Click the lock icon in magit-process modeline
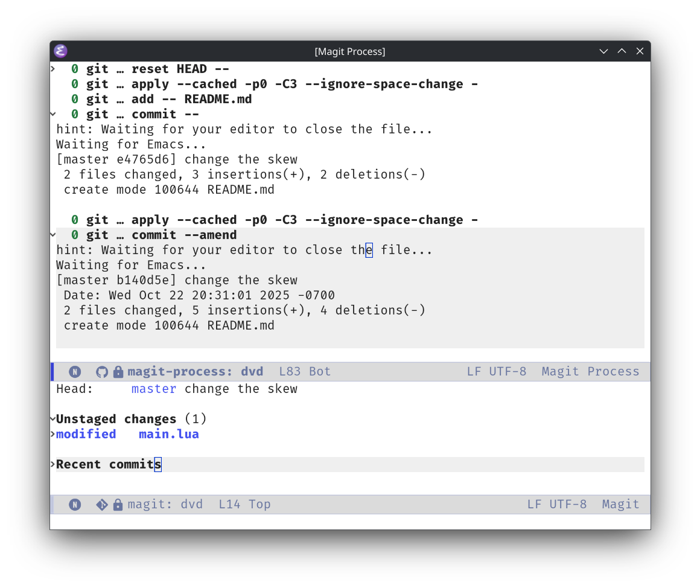This screenshot has width=700, height=588. 118,371
